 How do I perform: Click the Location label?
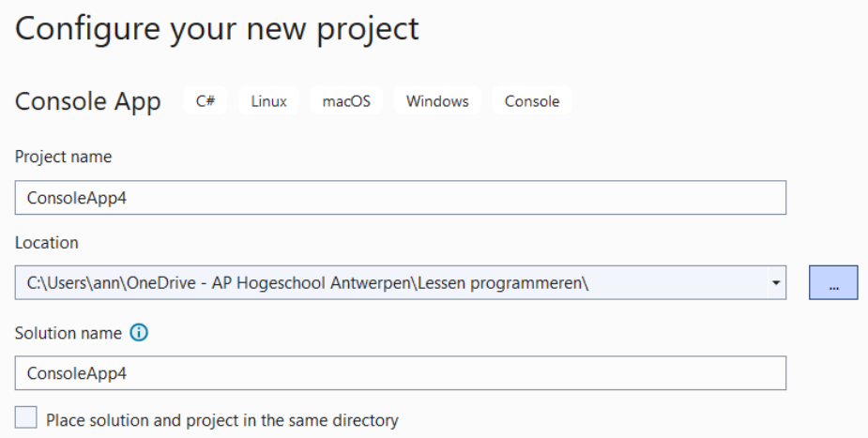tap(47, 242)
